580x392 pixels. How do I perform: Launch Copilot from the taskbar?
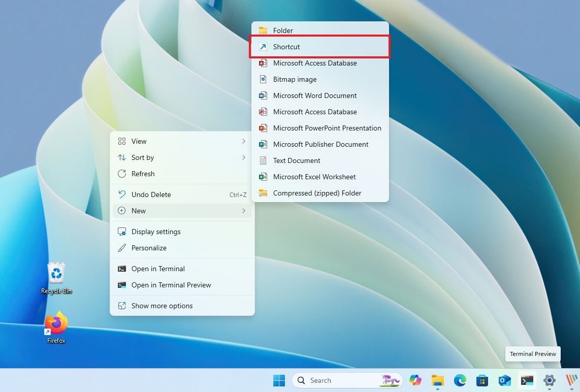(x=415, y=380)
